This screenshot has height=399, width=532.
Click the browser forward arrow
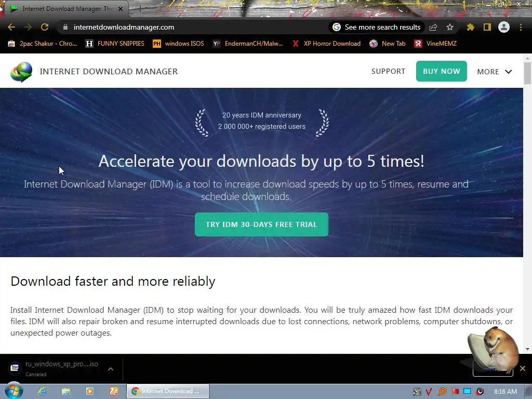(x=28, y=27)
